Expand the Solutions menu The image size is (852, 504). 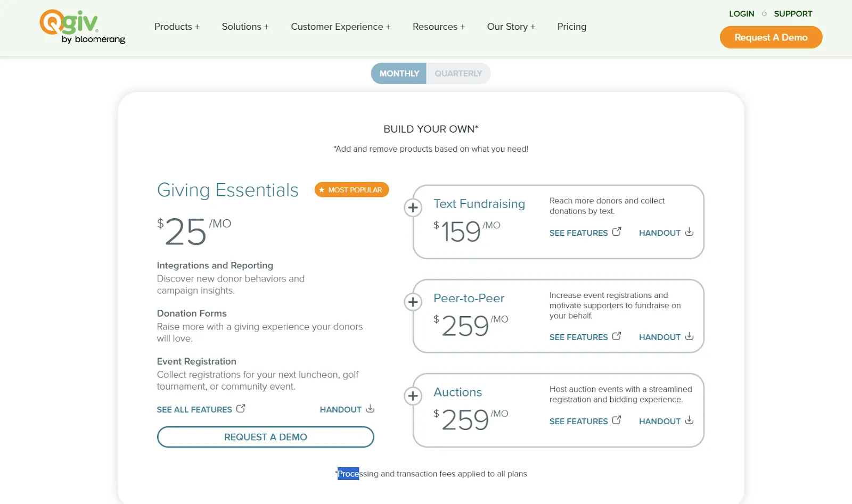click(245, 27)
